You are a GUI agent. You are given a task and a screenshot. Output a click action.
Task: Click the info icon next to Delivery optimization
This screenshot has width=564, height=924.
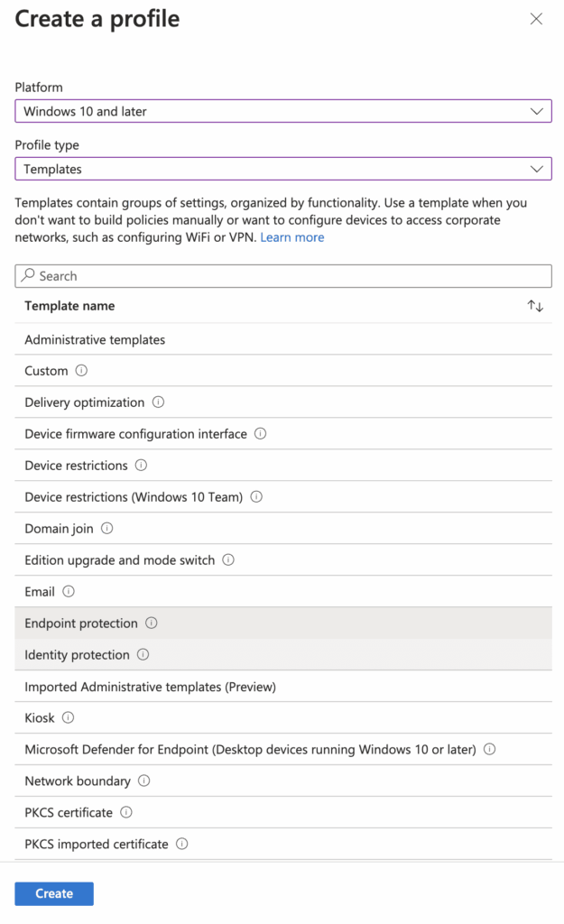point(157,402)
